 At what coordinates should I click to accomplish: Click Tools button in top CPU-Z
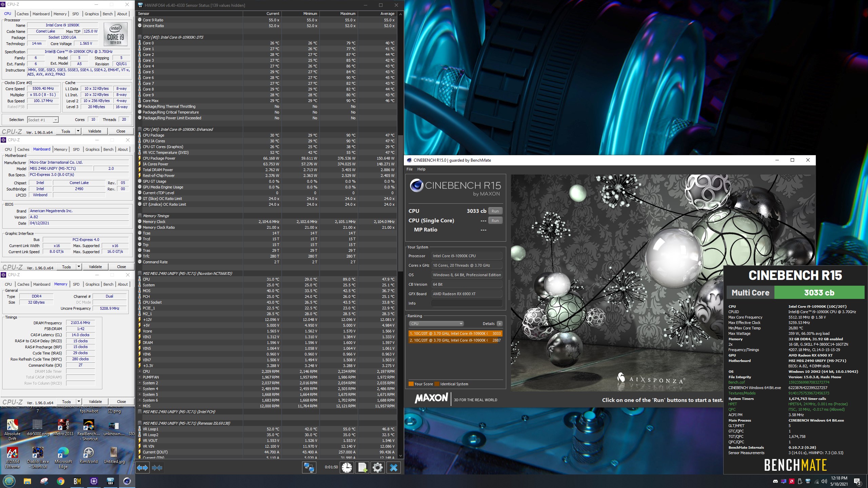point(66,131)
